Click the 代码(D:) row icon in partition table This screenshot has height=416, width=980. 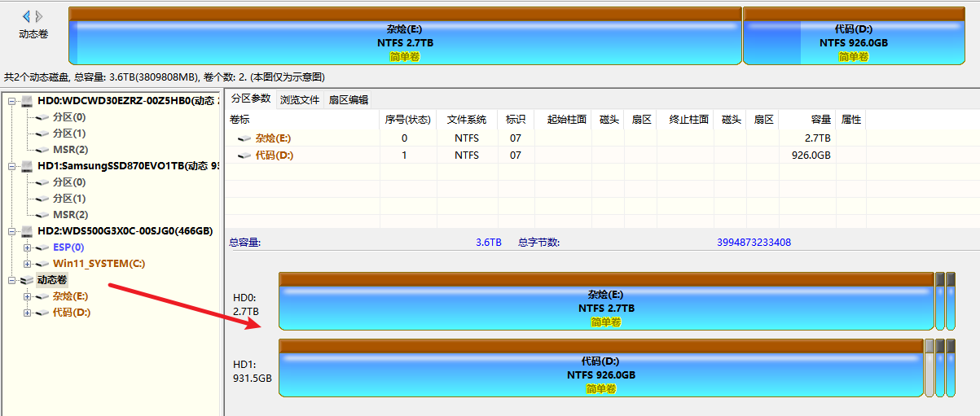pos(244,155)
